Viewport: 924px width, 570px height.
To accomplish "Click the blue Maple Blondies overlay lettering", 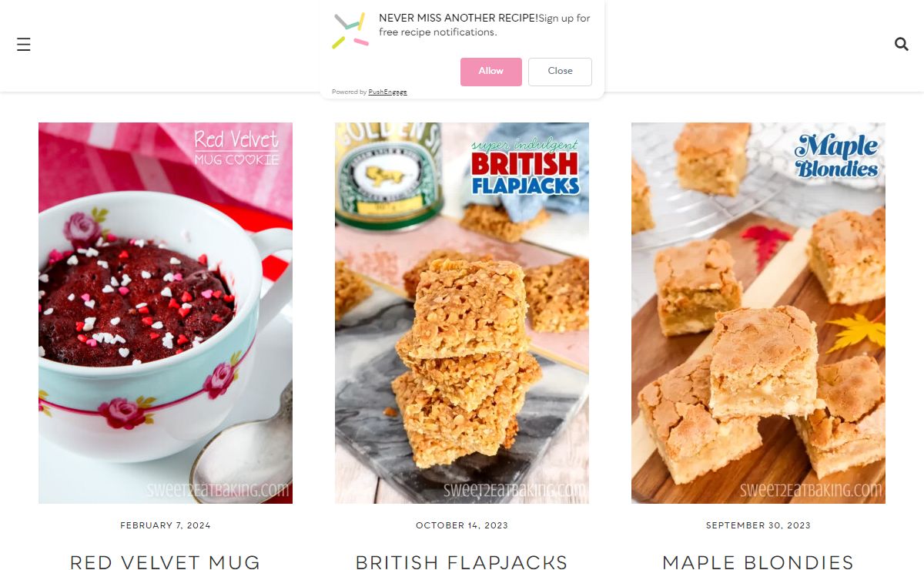I will click(837, 156).
